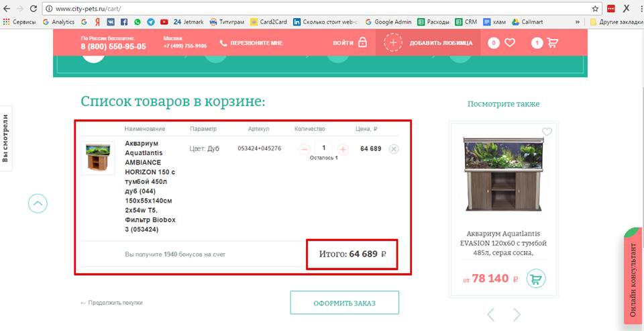Click ОФОРМИТЬ ЗАКАЗ button

tap(345, 303)
